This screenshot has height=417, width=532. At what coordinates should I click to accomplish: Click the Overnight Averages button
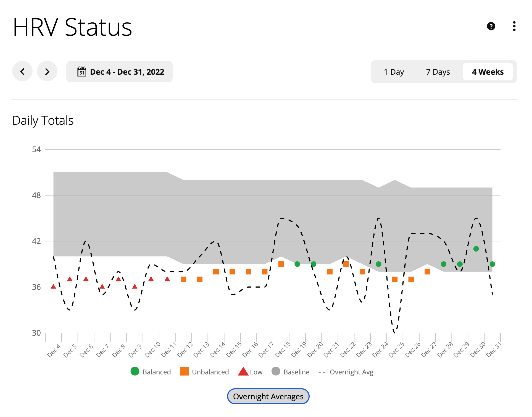(268, 396)
